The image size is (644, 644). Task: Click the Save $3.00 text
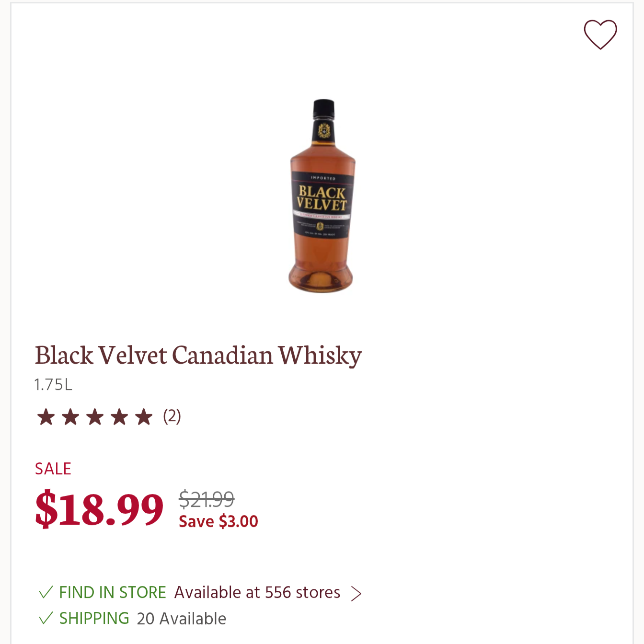[x=218, y=521]
